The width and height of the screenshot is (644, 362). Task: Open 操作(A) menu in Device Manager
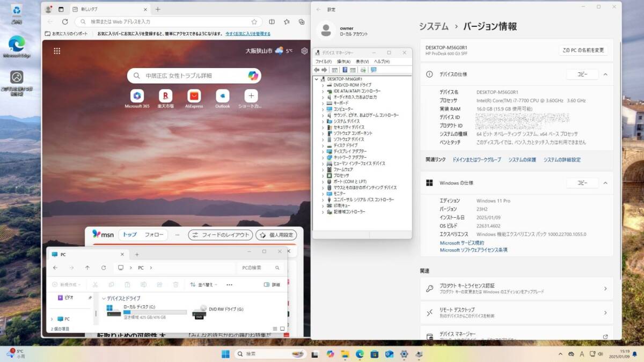coord(344,62)
